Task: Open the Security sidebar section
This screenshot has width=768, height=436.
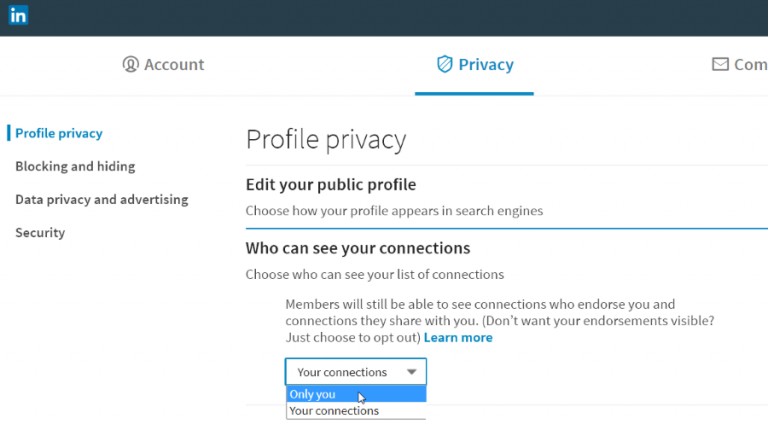Action: 40,232
